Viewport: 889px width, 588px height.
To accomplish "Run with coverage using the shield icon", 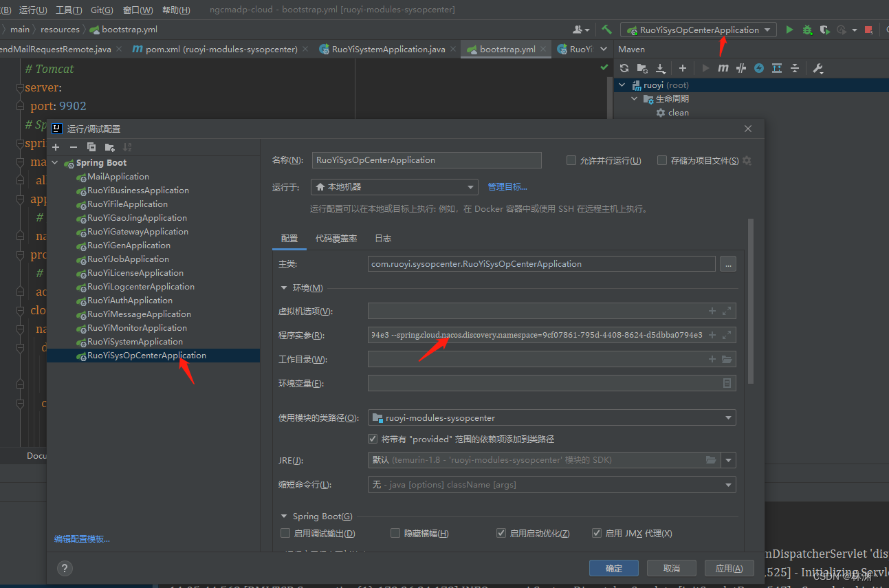I will [x=824, y=30].
